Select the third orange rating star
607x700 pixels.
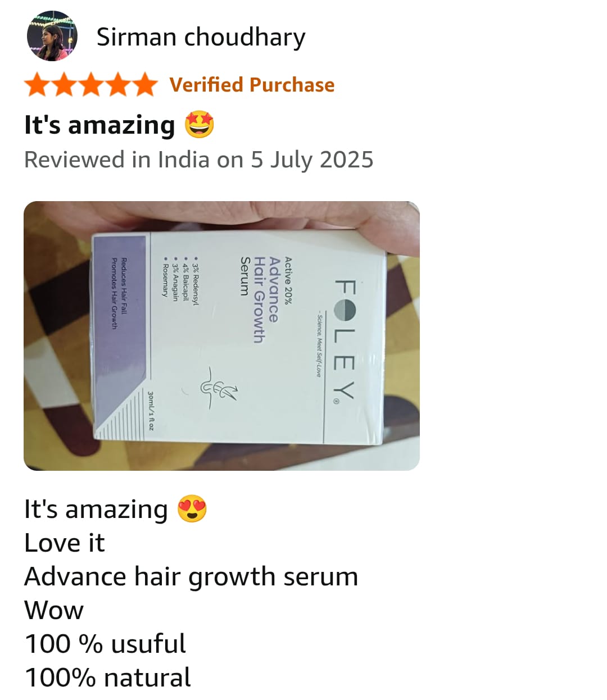point(91,84)
